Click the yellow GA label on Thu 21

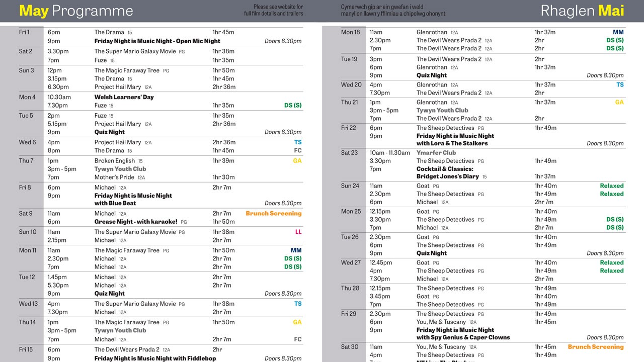[x=619, y=102]
